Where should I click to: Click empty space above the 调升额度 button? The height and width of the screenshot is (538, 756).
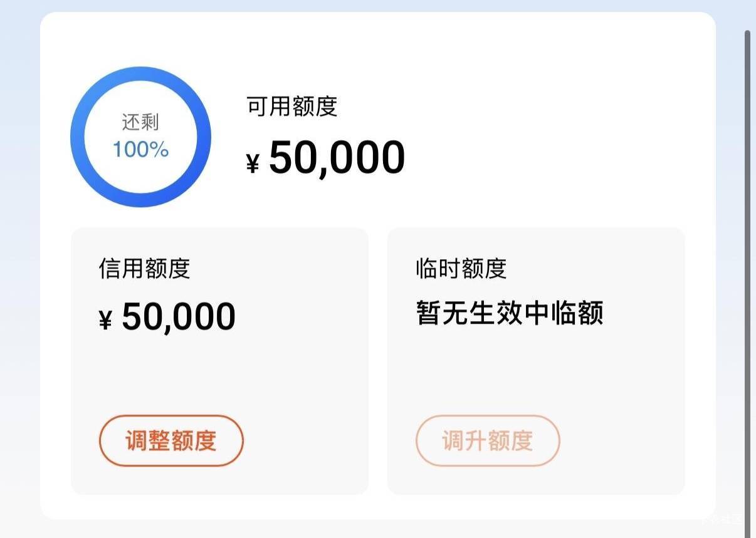tap(536, 376)
